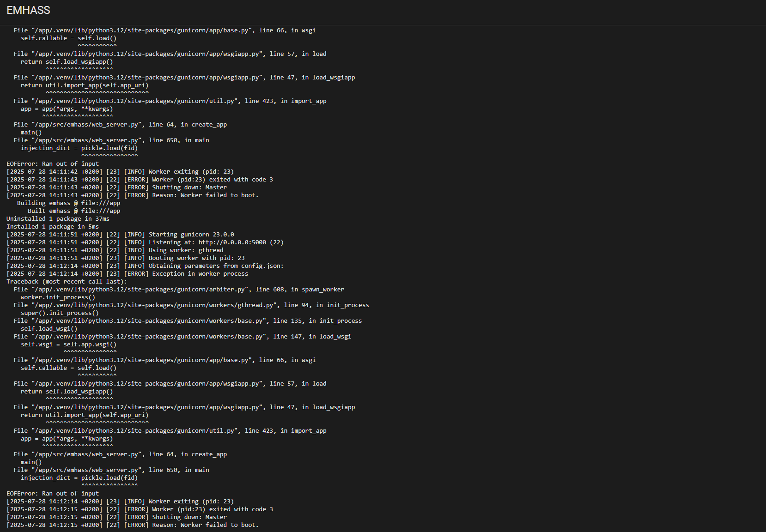Select the 'worker.init_process()' code line
Screen dimensions: 766x532
58,297
